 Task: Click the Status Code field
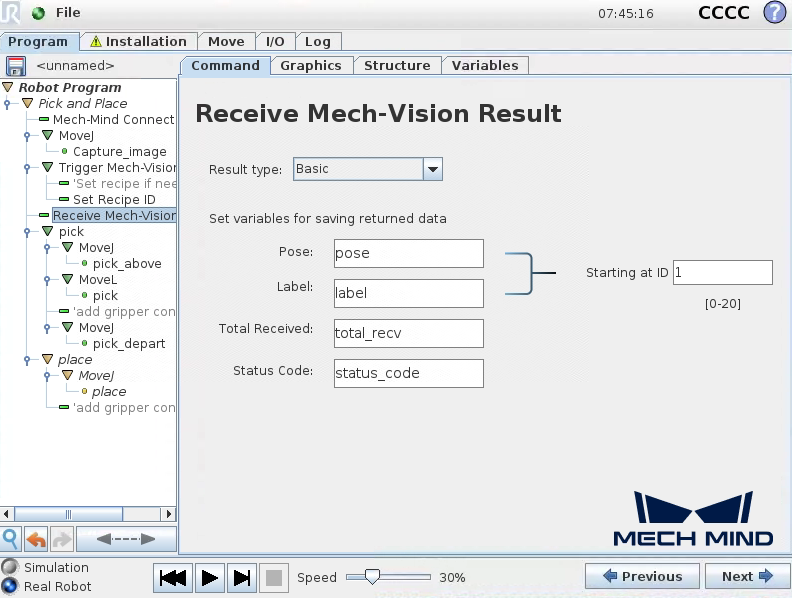point(409,373)
